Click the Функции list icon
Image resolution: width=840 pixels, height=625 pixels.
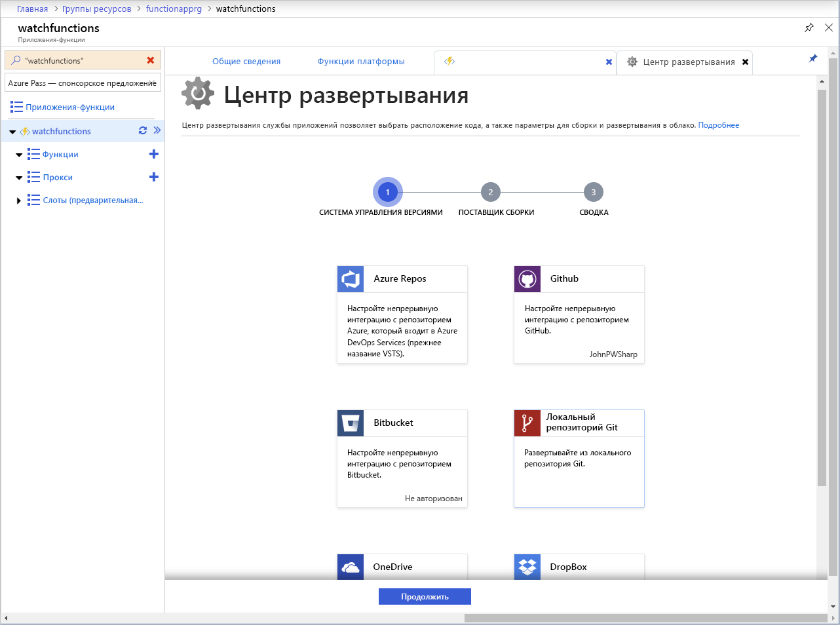pos(33,154)
